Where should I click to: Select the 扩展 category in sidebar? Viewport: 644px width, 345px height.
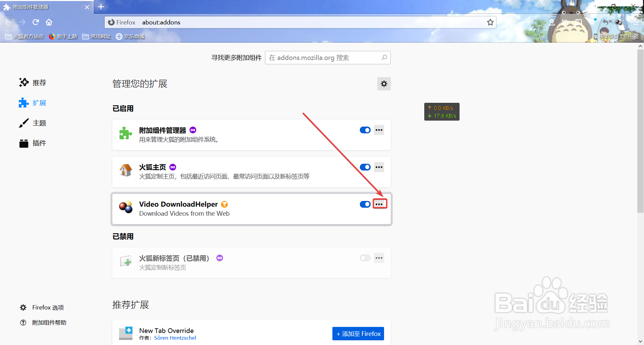33,103
